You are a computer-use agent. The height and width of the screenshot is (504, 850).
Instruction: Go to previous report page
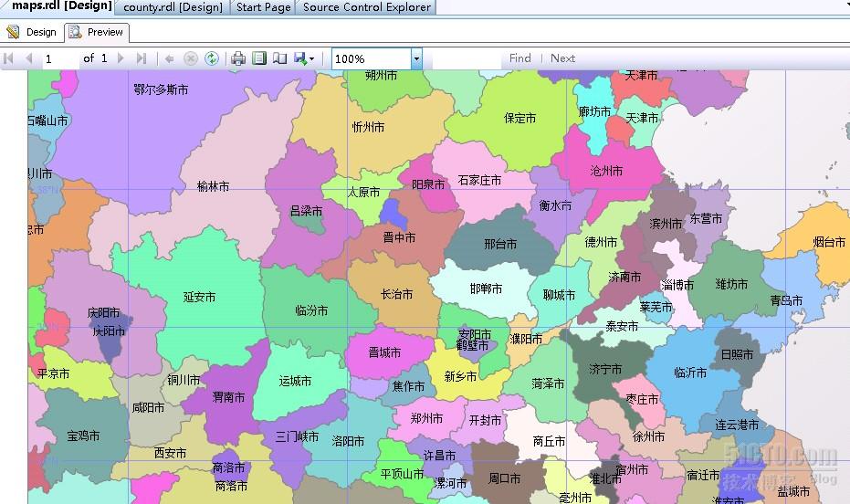click(x=29, y=58)
